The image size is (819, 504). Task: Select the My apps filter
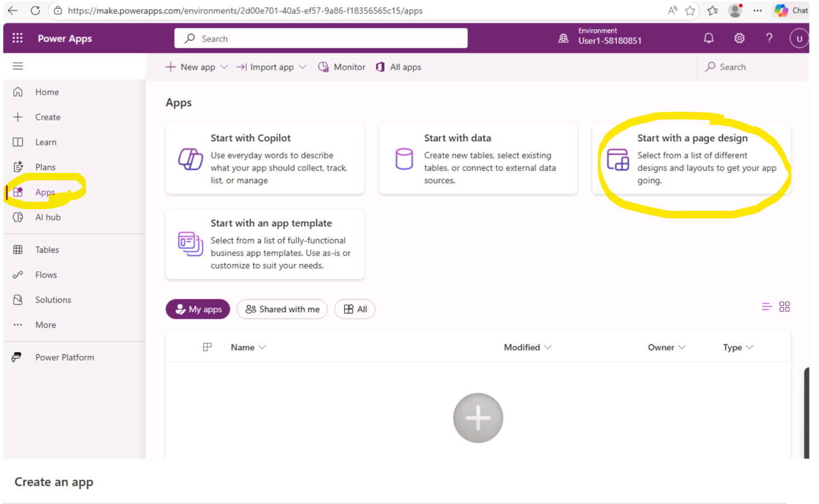(198, 309)
